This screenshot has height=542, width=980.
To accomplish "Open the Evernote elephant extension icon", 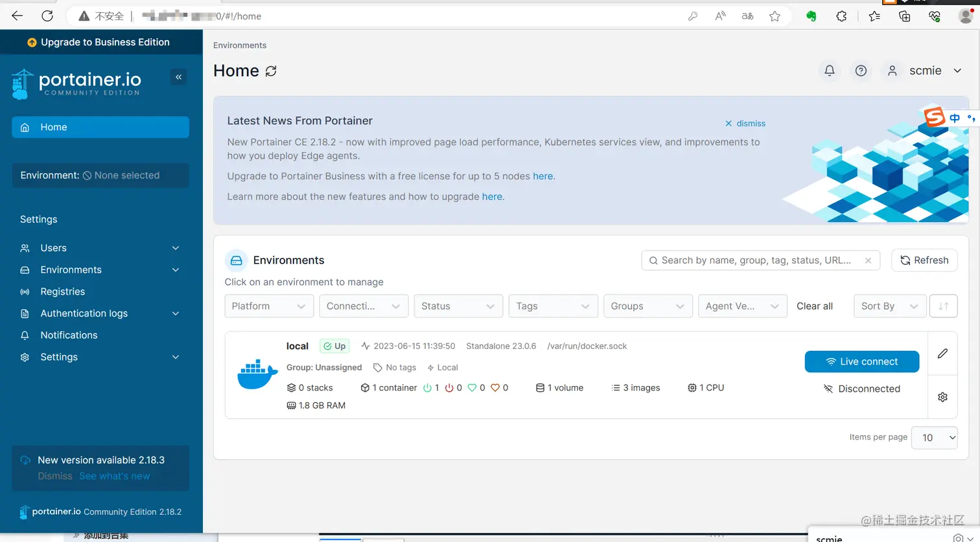I will (x=811, y=16).
